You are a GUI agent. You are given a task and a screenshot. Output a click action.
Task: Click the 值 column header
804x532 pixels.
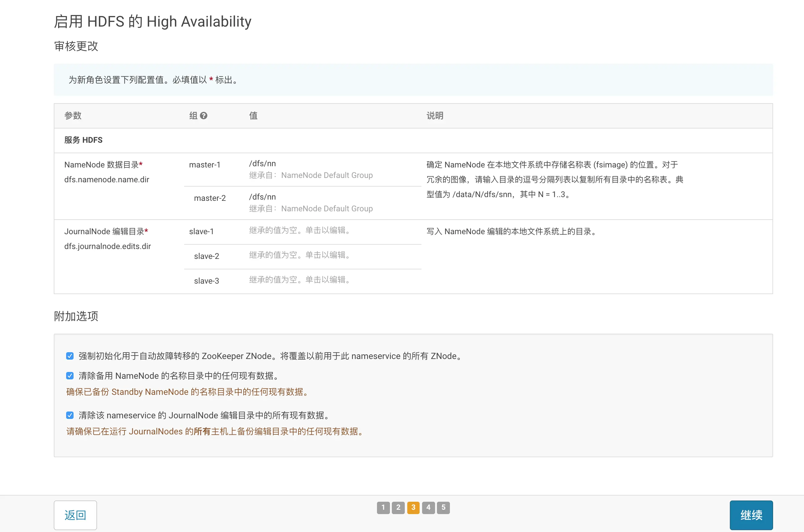253,116
